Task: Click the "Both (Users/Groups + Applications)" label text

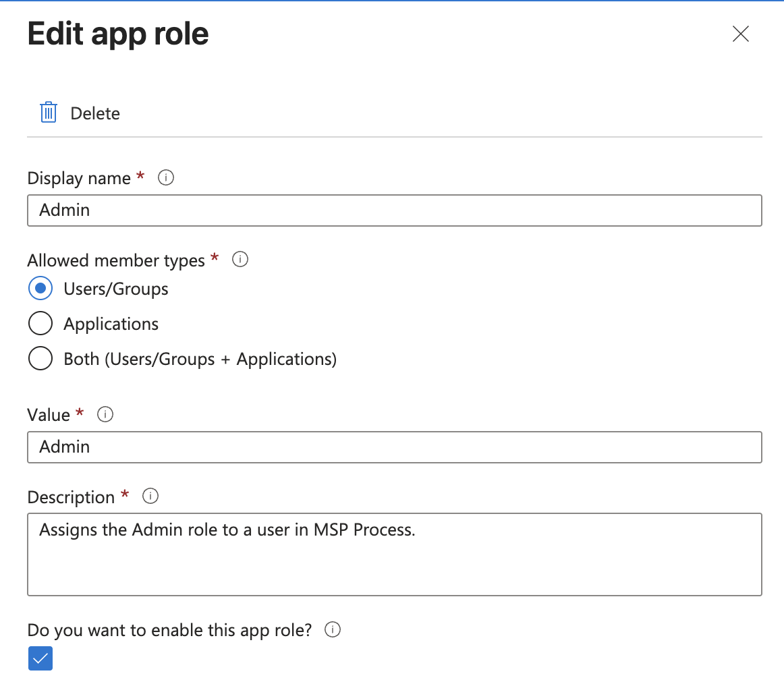Action: pyautogui.click(x=200, y=359)
